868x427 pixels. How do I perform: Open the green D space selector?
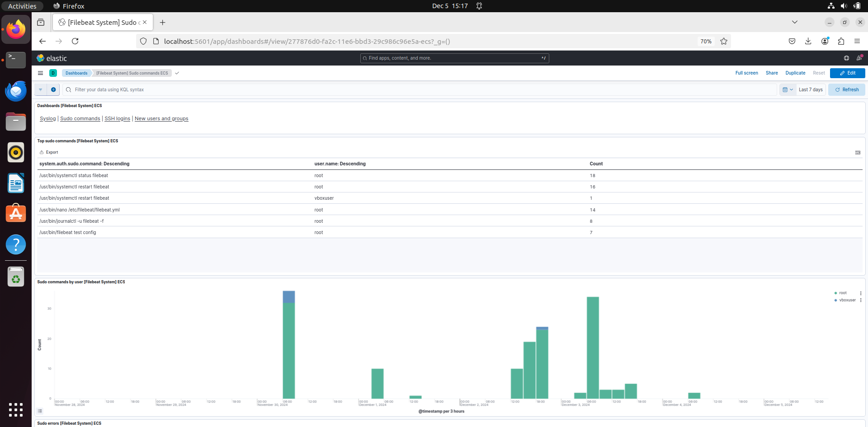[53, 73]
